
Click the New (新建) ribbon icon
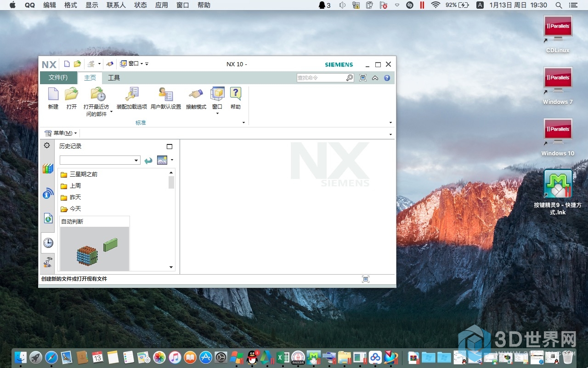click(53, 94)
